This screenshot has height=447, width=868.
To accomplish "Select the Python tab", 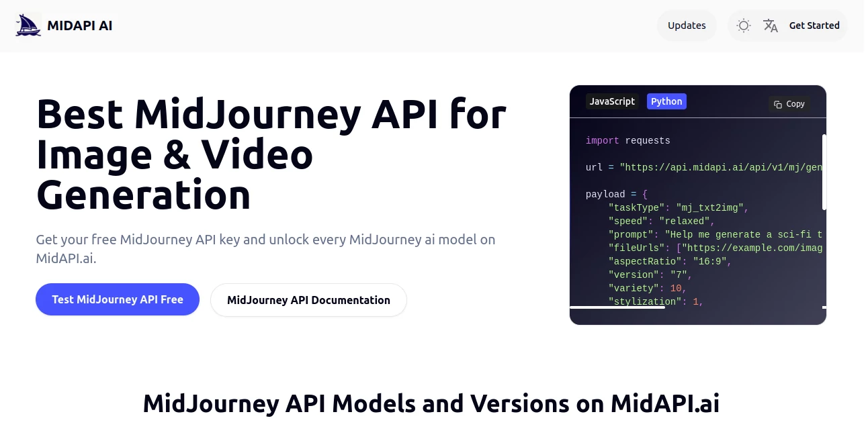I will pos(666,101).
